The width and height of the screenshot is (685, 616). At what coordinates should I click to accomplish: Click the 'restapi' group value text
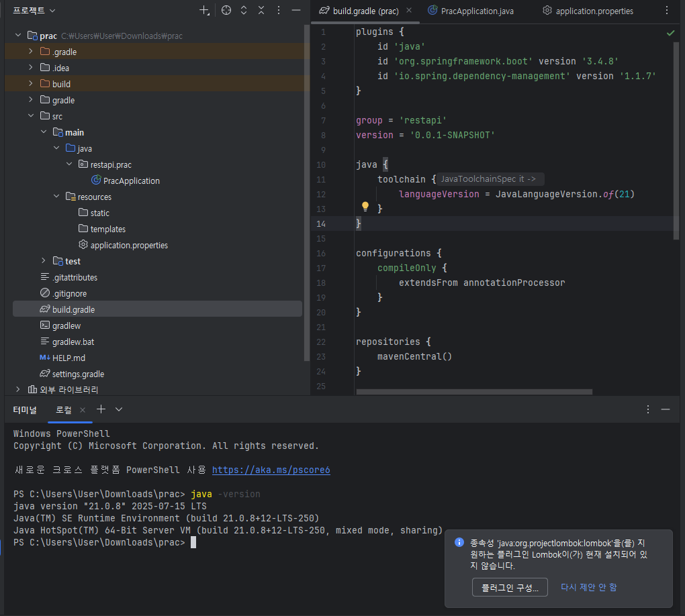[423, 121]
